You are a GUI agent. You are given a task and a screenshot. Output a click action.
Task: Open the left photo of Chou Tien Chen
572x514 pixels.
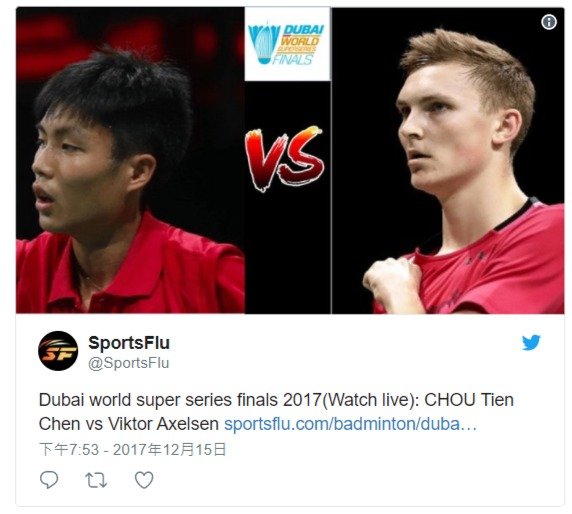[x=130, y=160]
